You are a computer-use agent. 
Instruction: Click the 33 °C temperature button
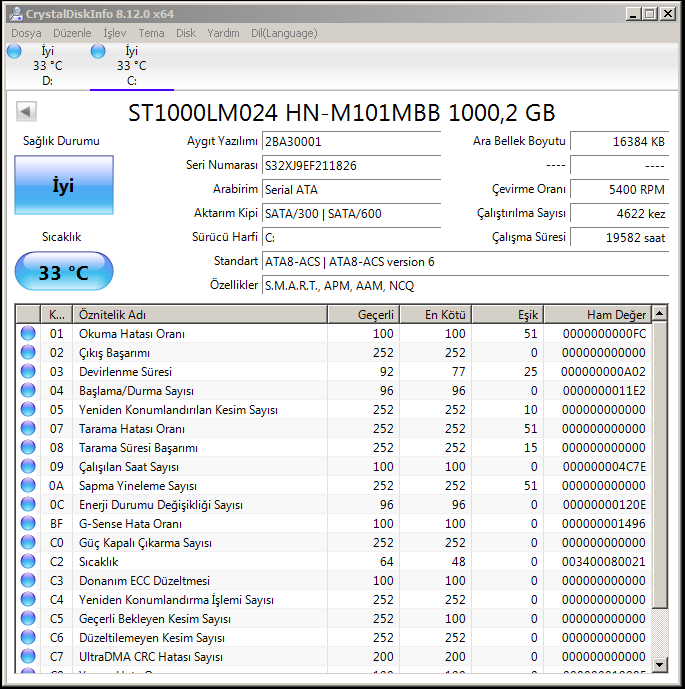coord(63,272)
